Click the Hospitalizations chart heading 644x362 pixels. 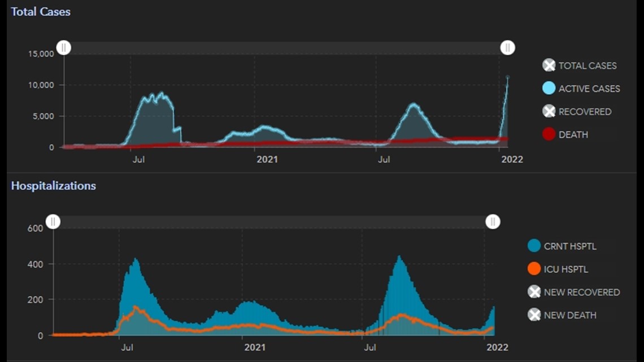54,186
